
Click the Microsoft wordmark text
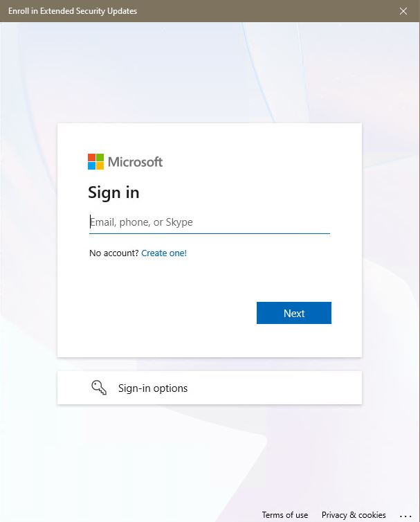(x=135, y=162)
